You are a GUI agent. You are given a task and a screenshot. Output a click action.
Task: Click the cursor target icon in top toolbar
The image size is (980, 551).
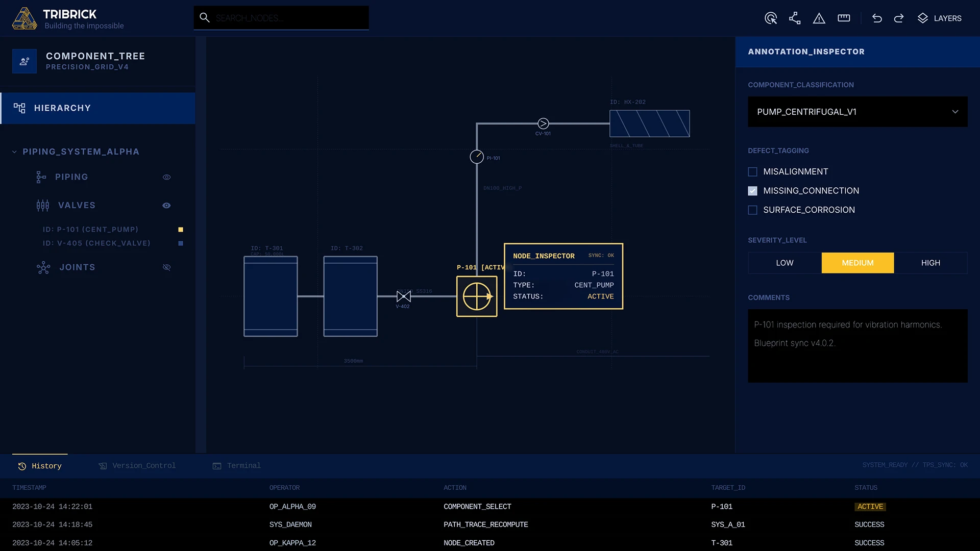pos(771,18)
